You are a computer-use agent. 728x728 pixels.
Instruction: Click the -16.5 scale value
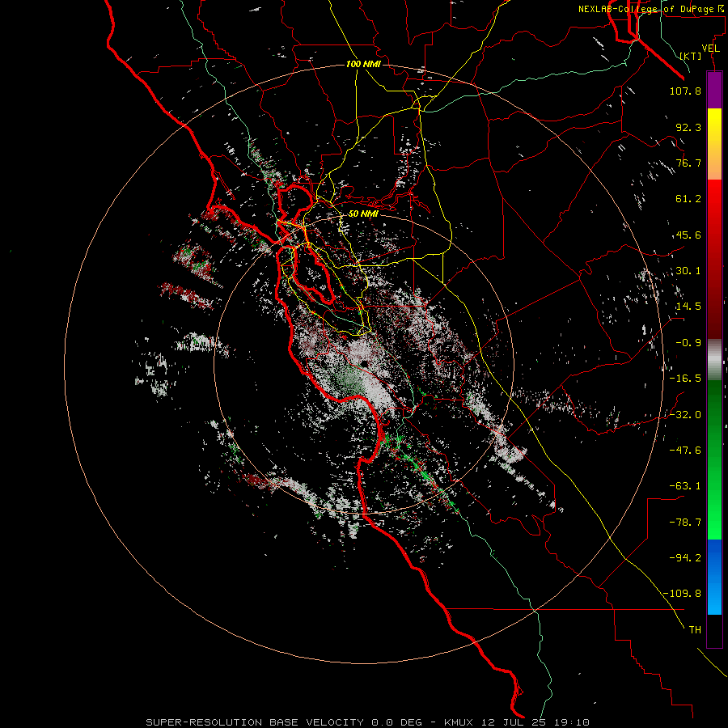(685, 379)
